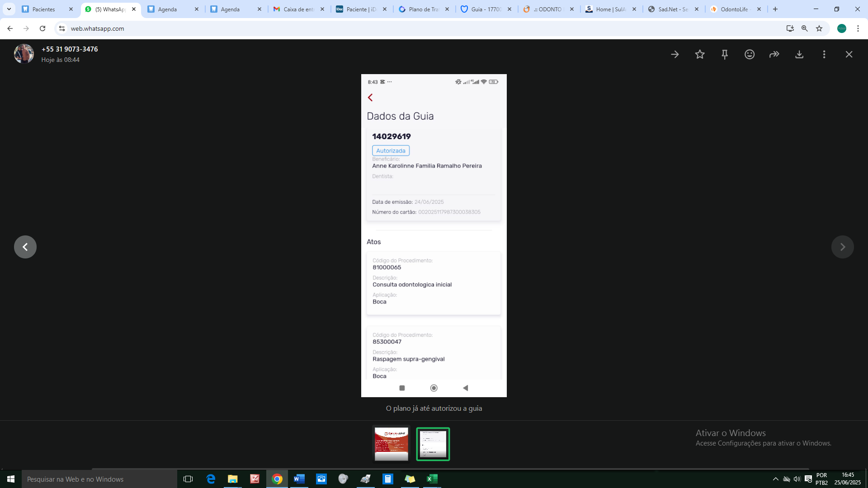
Task: Star this image message
Action: tap(700, 55)
